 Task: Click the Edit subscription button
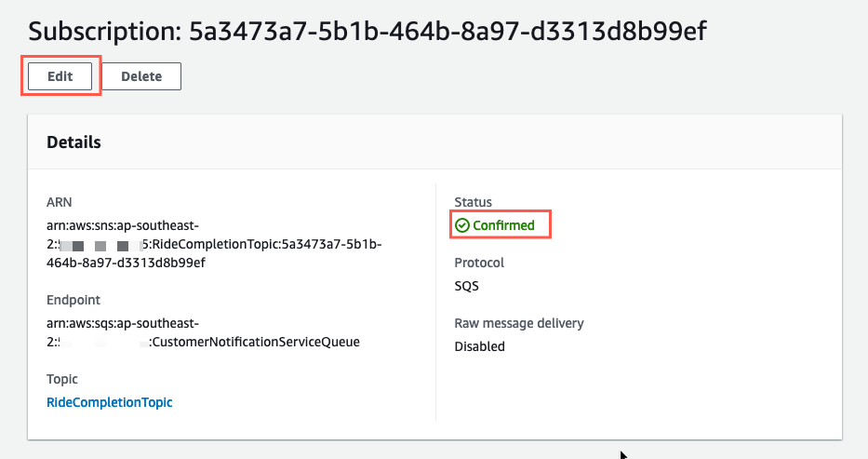pos(60,76)
